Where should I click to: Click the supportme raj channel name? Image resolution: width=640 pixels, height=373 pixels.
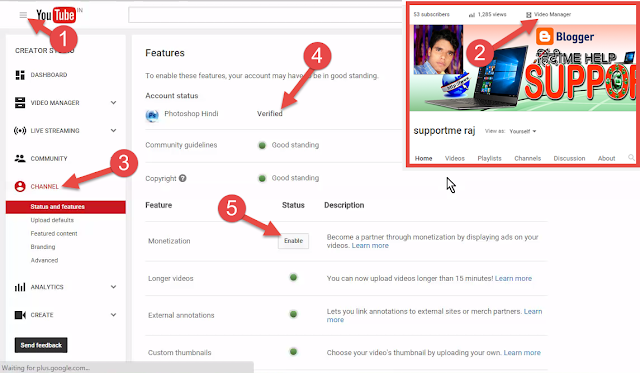(x=444, y=131)
